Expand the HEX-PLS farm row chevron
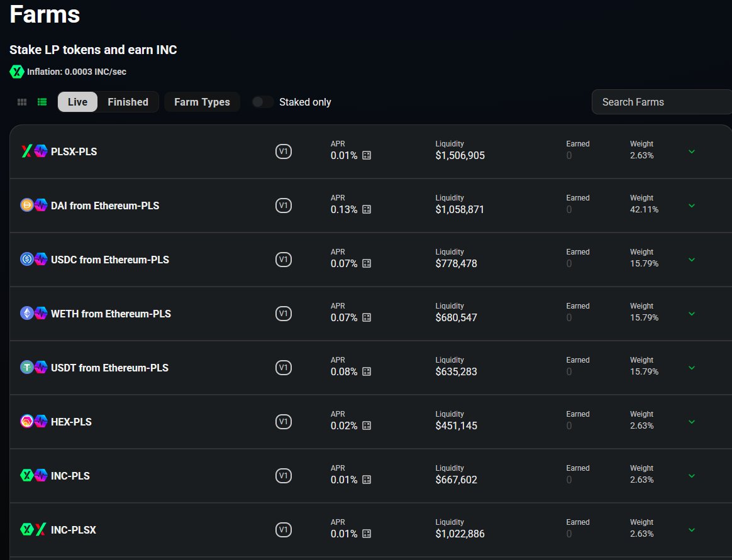The image size is (732, 560). [692, 422]
